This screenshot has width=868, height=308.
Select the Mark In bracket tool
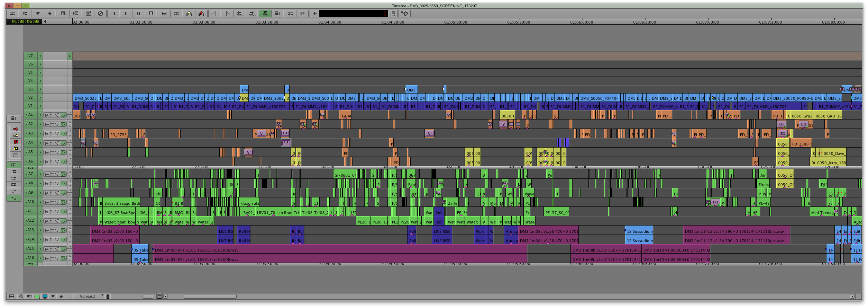pos(113,14)
